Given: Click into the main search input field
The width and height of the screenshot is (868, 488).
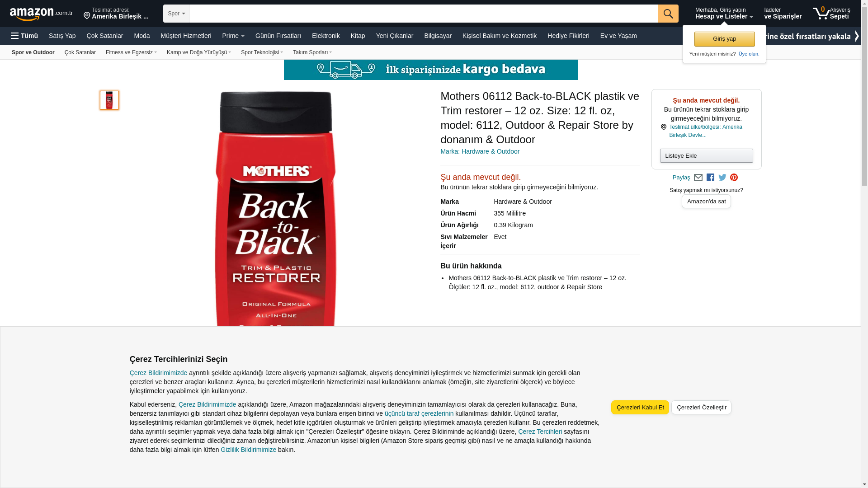Looking at the screenshot, I should pyautogui.click(x=424, y=14).
